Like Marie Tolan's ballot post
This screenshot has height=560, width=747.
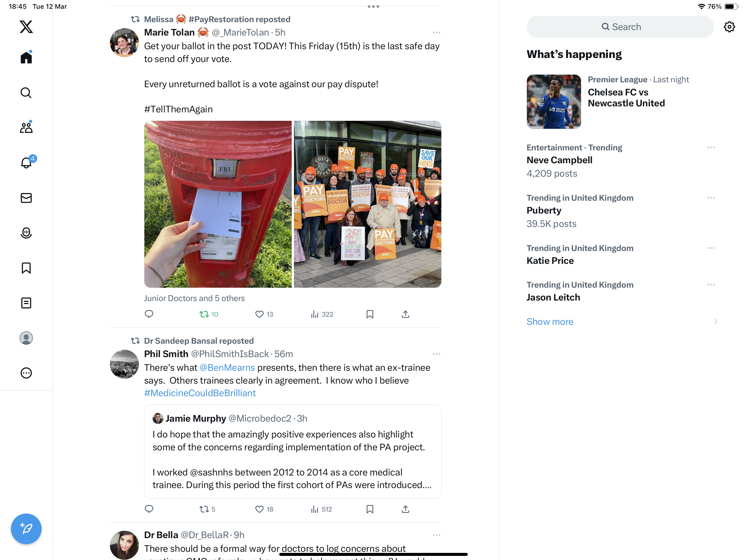264,314
